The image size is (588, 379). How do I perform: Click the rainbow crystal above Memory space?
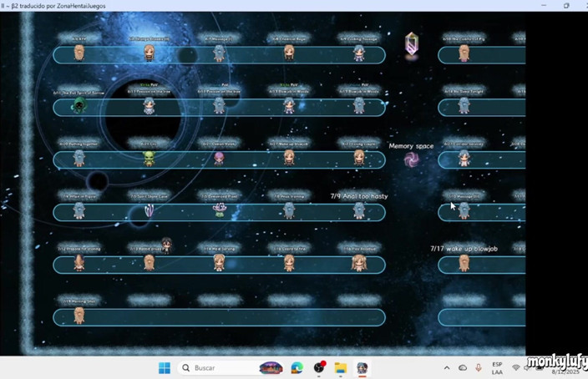[412, 44]
